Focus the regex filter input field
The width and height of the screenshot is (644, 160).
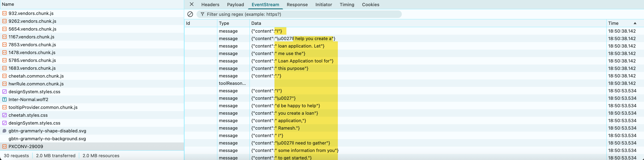pyautogui.click(x=300, y=14)
